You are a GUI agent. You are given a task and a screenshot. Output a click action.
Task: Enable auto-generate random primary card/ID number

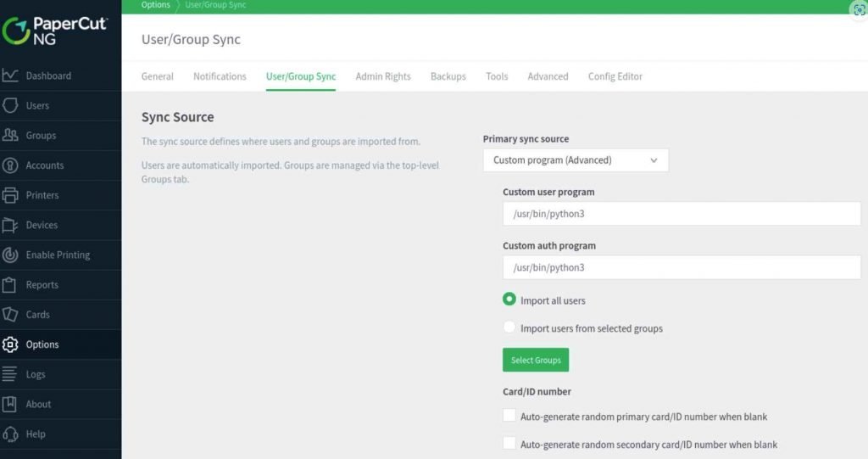click(x=509, y=416)
